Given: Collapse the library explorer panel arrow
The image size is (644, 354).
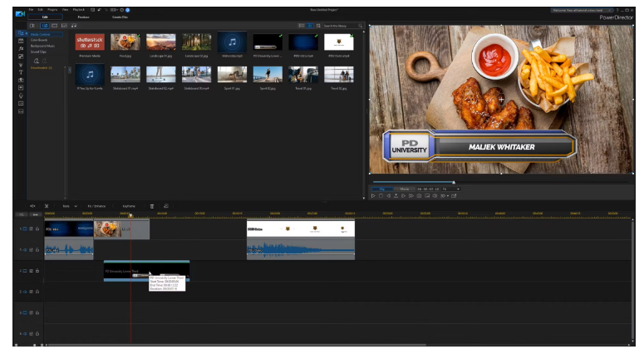Looking at the screenshot, I should point(70,71).
